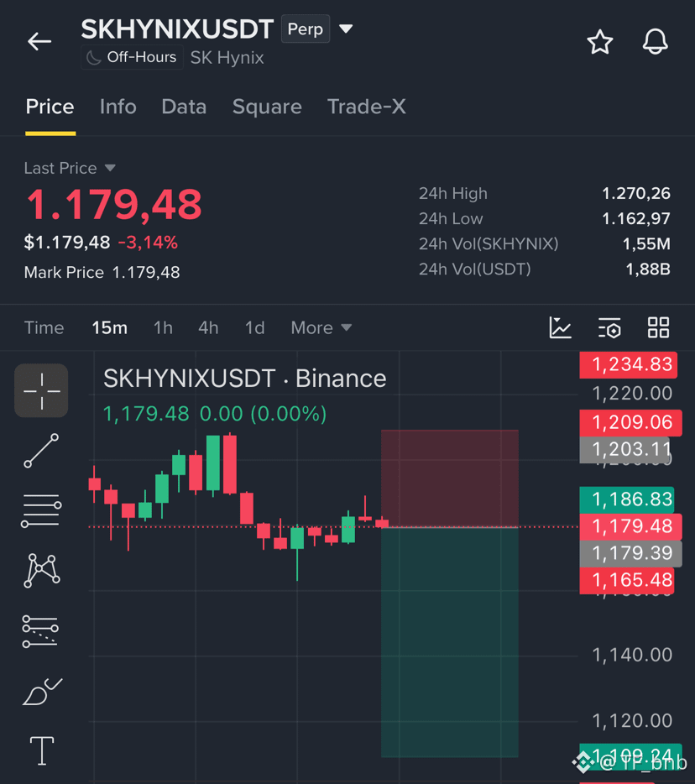Click the 1,165.48 red price axis label
The width and height of the screenshot is (695, 784).
coord(627,581)
